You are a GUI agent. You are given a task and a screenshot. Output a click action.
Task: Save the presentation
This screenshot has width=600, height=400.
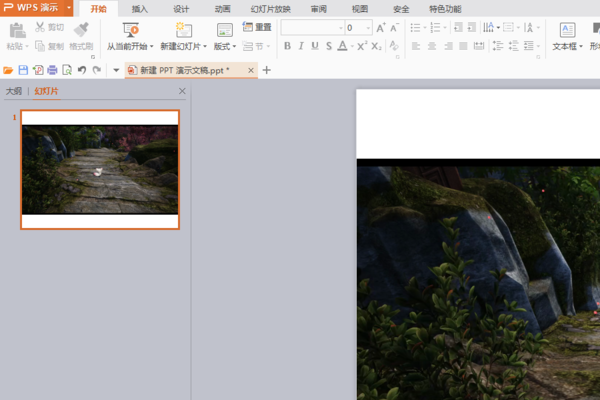point(23,70)
